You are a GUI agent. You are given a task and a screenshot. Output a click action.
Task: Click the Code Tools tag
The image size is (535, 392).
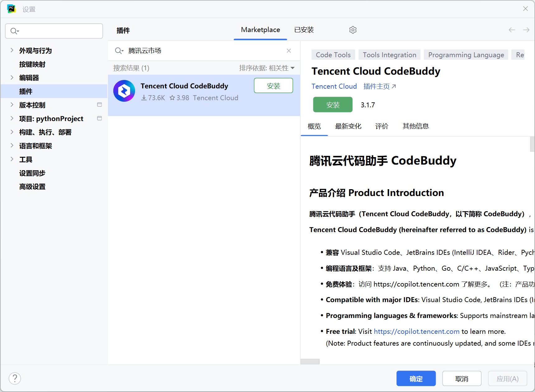333,55
